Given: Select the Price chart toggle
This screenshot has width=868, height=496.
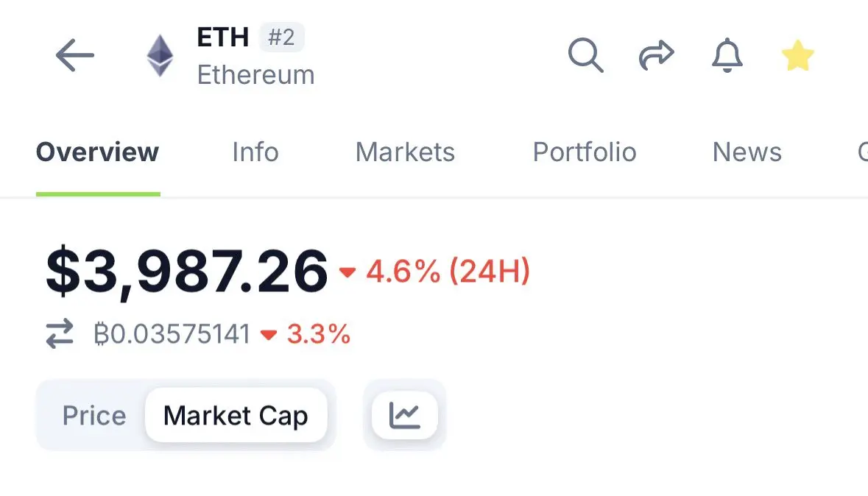Looking at the screenshot, I should [x=94, y=415].
